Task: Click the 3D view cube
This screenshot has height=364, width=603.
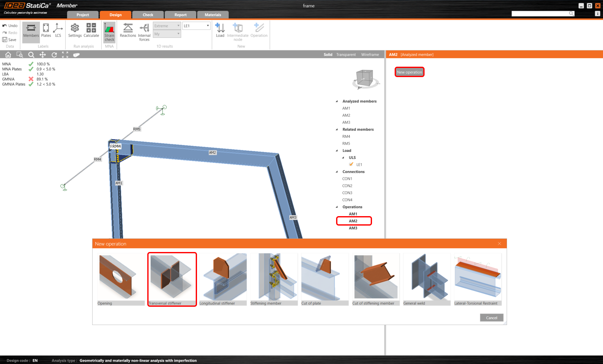Action: pyautogui.click(x=365, y=79)
